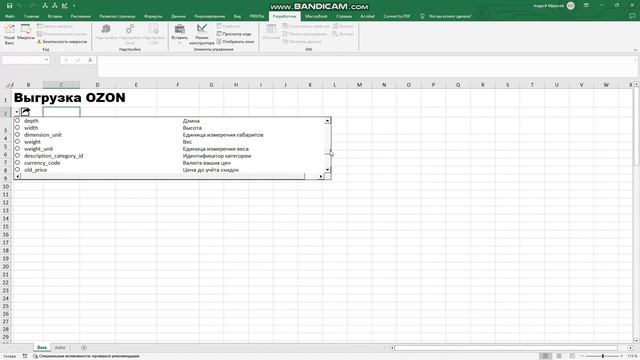Viewport: 640px width, 360px height.
Task: Click the listbox scroll up arrow
Action: [x=327, y=121]
